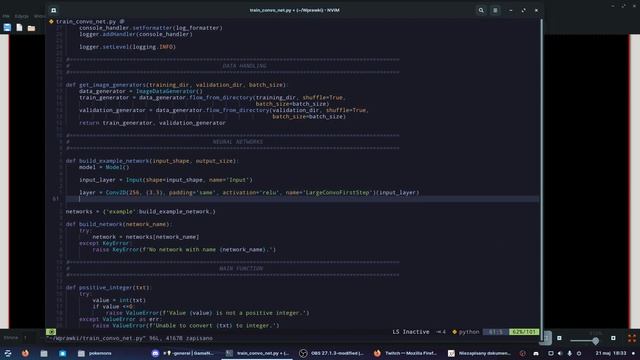Screen dimensions: 640x360
Task: Click the green mode indicator in the statusline
Action: coord(51,332)
